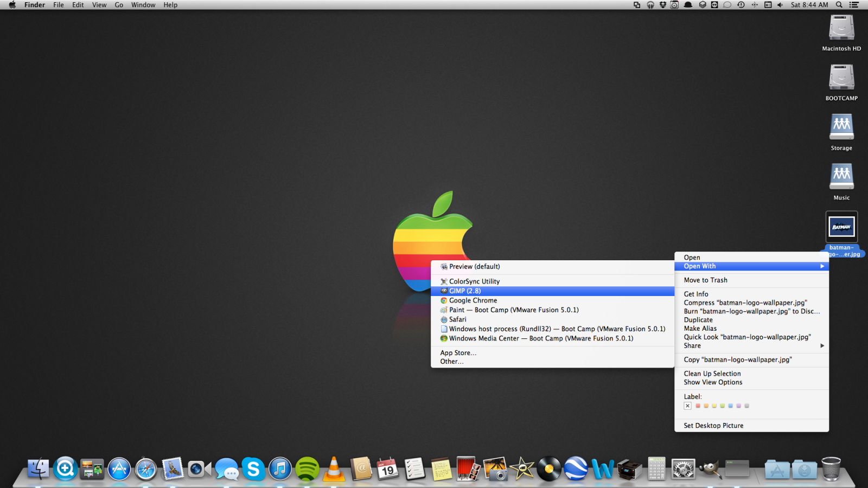
Task: Choose Preview (default) in the submenu
Action: (x=552, y=267)
